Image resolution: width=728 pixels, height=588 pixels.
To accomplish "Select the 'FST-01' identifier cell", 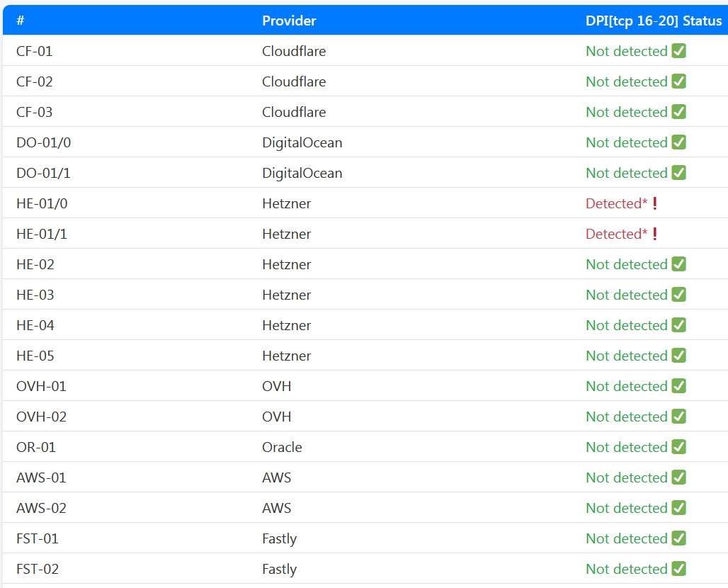I will click(x=38, y=539).
